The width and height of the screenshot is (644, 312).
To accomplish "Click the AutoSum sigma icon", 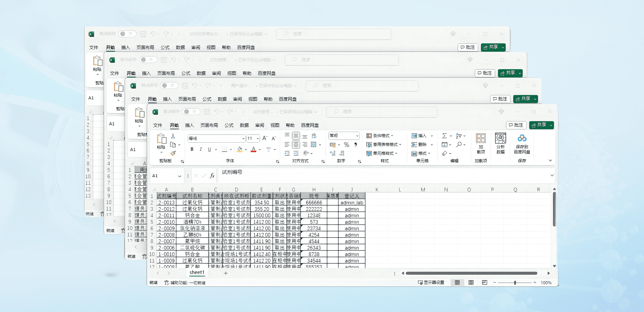I will point(444,136).
